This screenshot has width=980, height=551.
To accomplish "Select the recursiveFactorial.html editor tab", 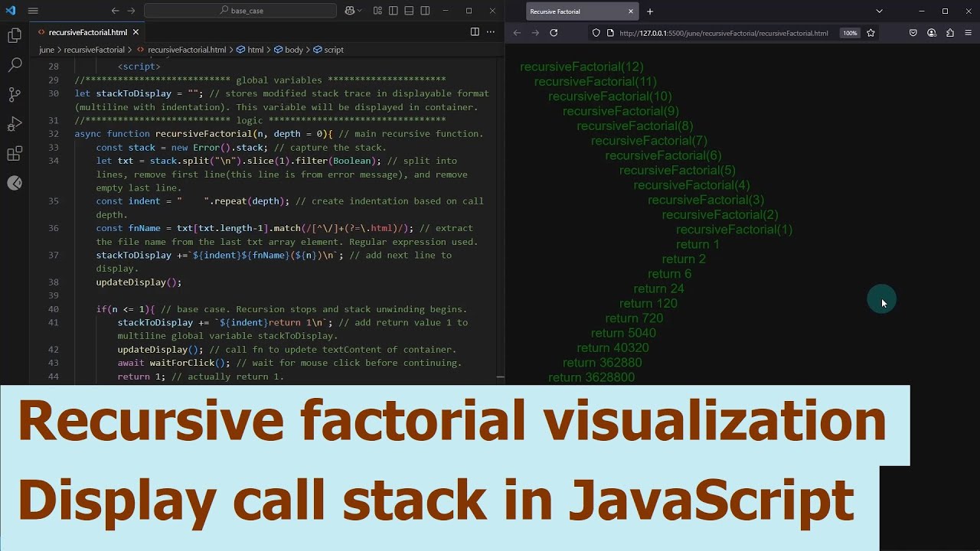I will 88,32.
